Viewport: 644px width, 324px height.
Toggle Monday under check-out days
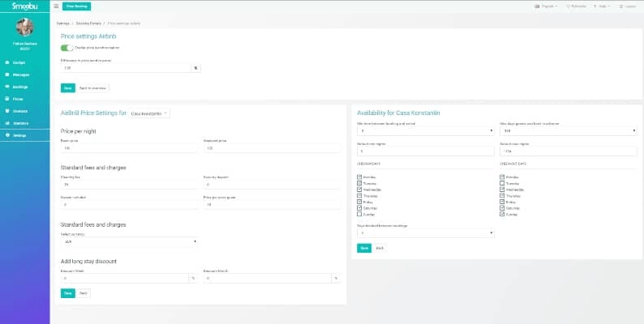[502, 177]
